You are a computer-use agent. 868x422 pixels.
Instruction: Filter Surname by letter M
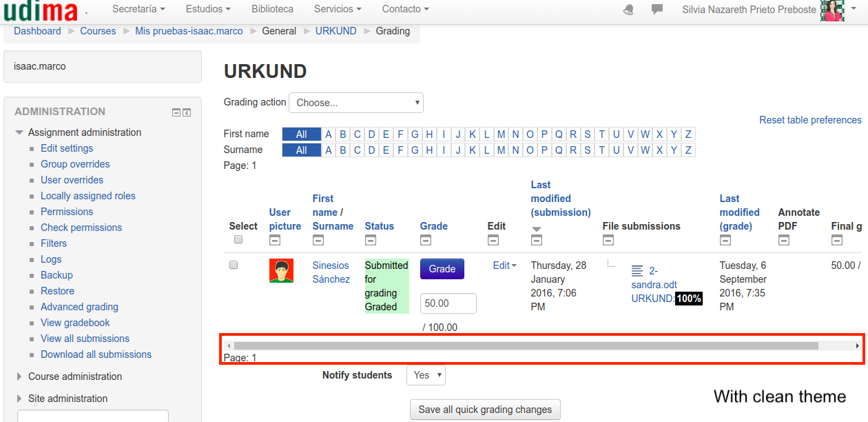(501, 150)
